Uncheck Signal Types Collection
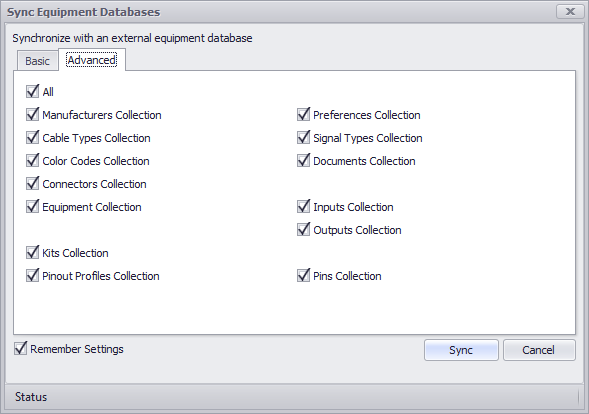The image size is (589, 414). click(304, 137)
